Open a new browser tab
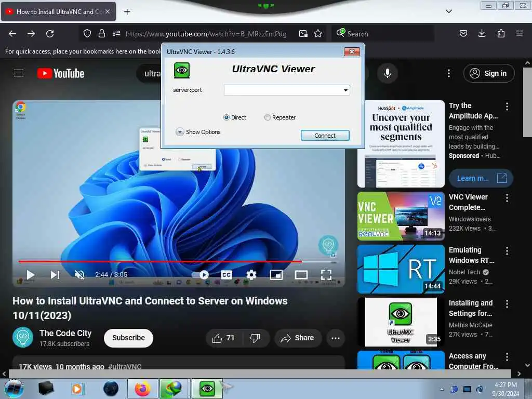Screen dimensions: 532x399 (x=127, y=12)
